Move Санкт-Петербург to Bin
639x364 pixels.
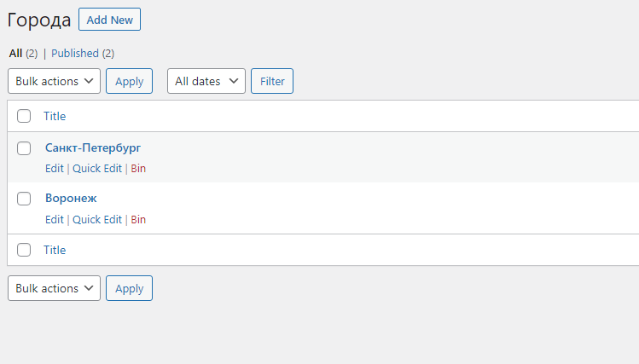pos(138,169)
